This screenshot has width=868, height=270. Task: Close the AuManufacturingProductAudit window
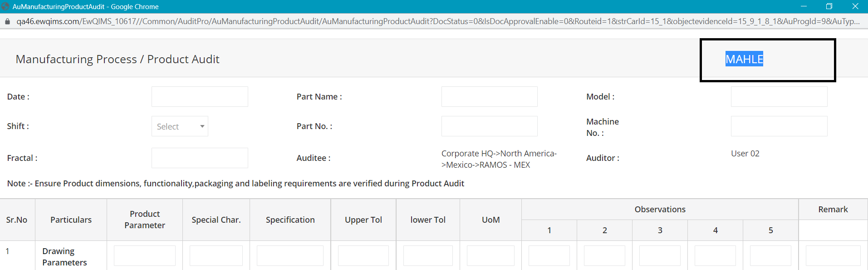pos(855,6)
